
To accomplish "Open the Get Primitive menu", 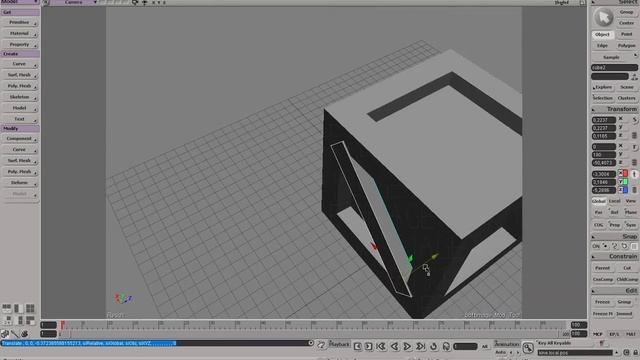I will tap(20, 22).
